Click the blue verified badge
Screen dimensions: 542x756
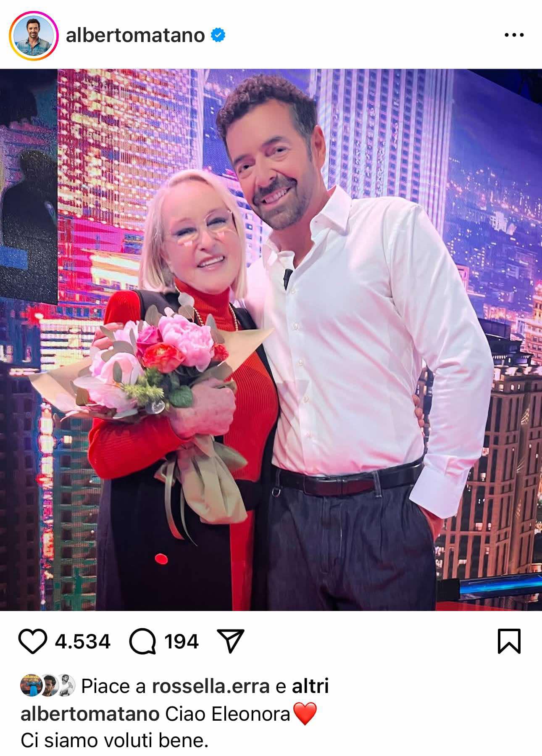218,35
